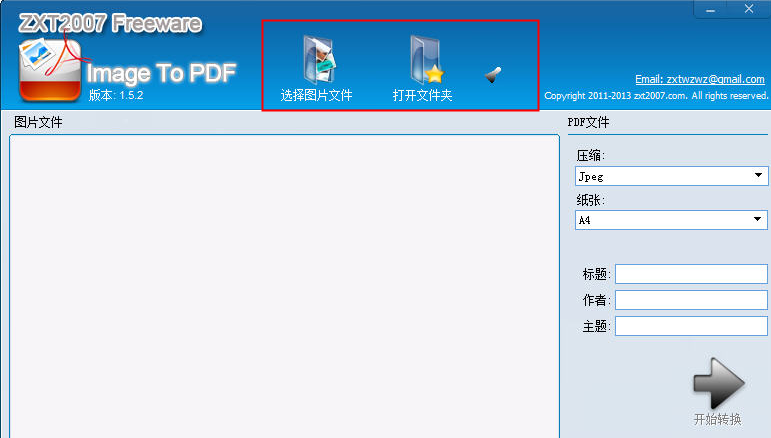Click the 图片文件 list area
The height and width of the screenshot is (438, 771).
284,286
